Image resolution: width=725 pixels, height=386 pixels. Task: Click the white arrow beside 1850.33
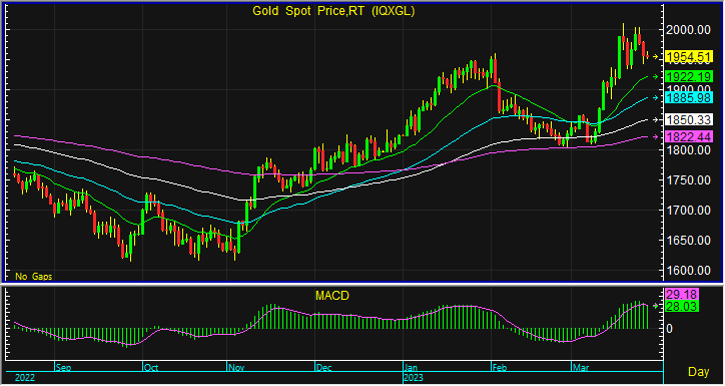click(x=655, y=120)
